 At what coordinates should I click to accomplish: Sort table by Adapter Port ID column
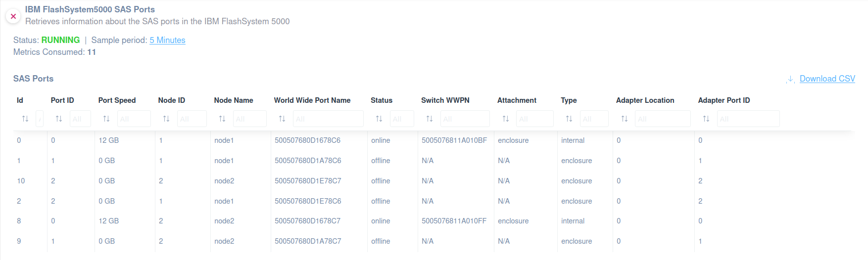(706, 119)
